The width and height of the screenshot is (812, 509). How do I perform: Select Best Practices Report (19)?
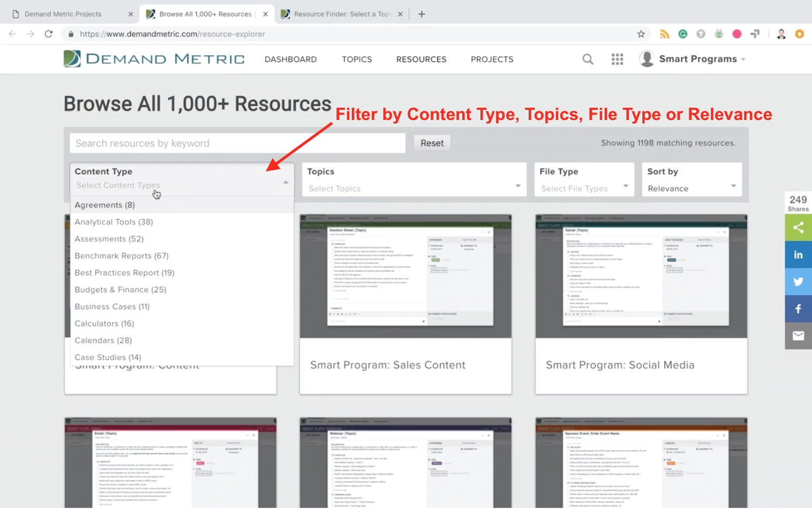[182, 273]
